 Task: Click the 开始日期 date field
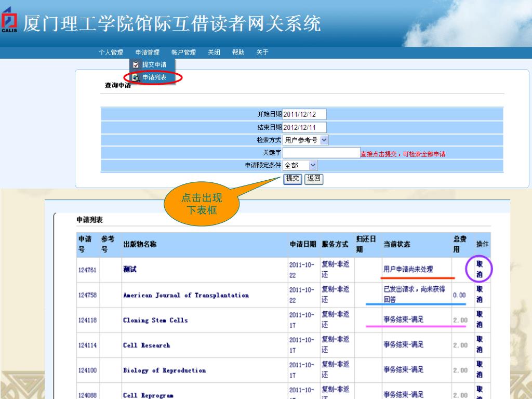pyautogui.click(x=304, y=115)
